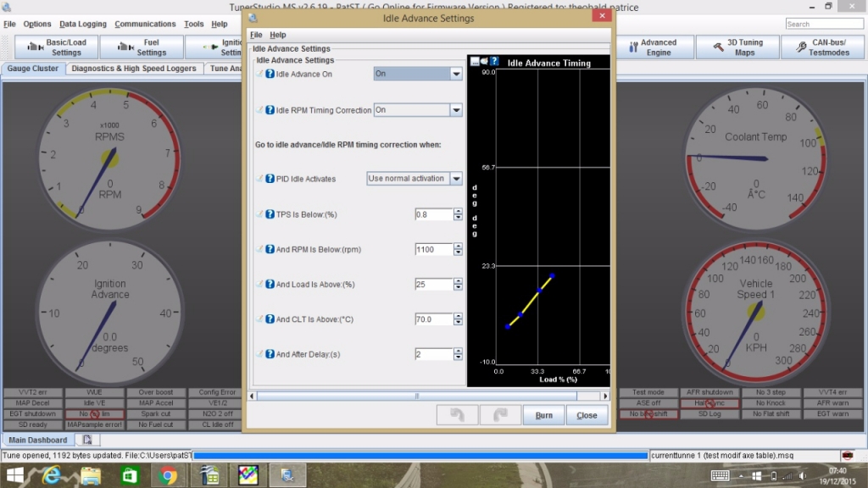Click the volume speaker icon in system tray

[803, 476]
